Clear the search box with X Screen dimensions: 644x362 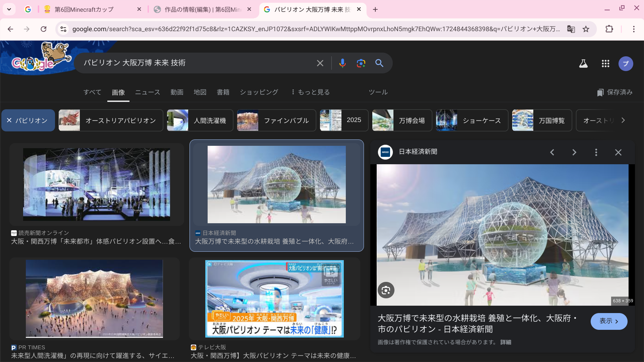pyautogui.click(x=320, y=63)
